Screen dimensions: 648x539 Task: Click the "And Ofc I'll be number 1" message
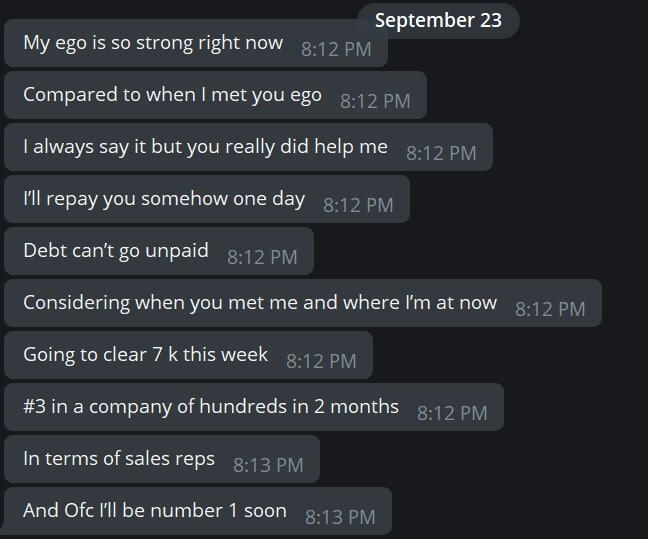[x=154, y=511]
